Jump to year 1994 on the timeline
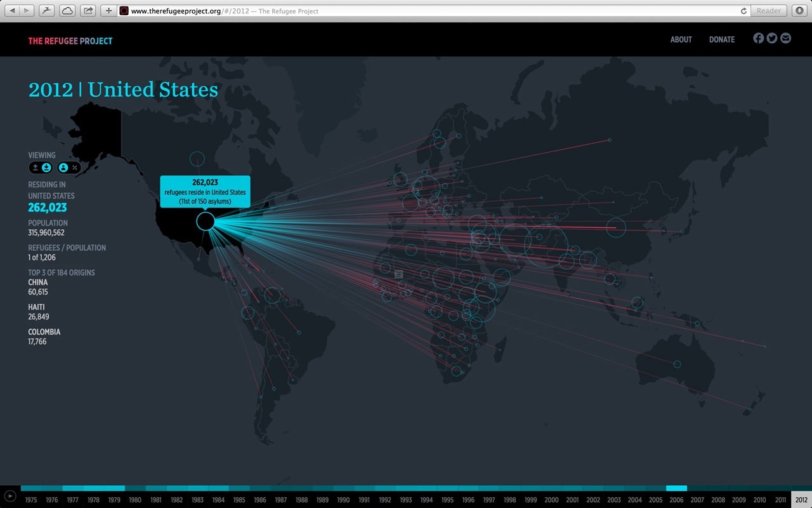 (426, 500)
